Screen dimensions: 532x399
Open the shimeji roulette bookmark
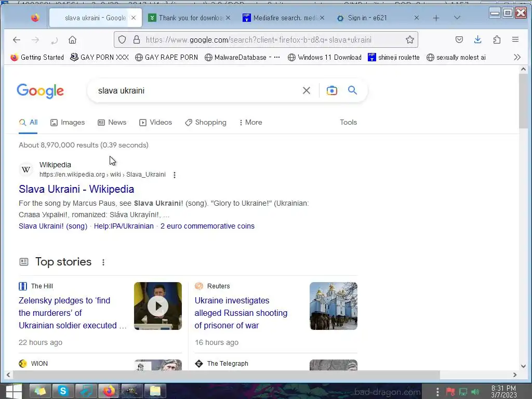point(394,57)
